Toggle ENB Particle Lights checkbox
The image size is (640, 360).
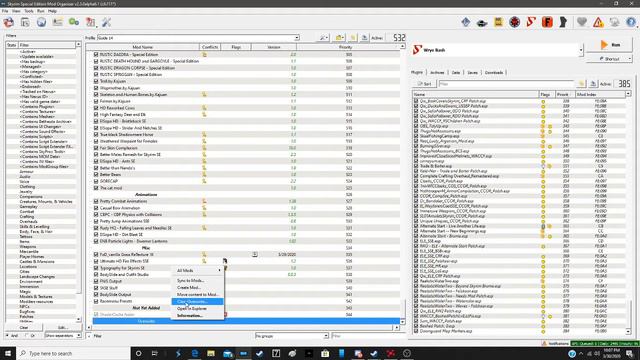[96, 241]
